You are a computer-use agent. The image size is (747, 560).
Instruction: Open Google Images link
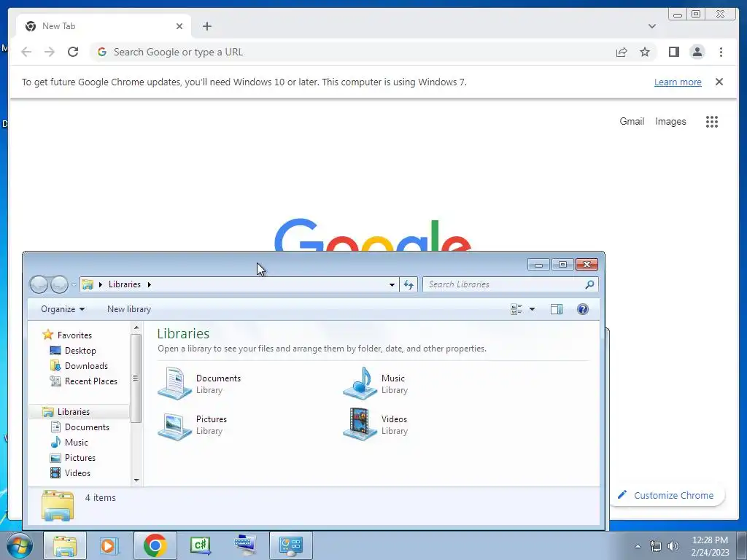click(x=670, y=122)
